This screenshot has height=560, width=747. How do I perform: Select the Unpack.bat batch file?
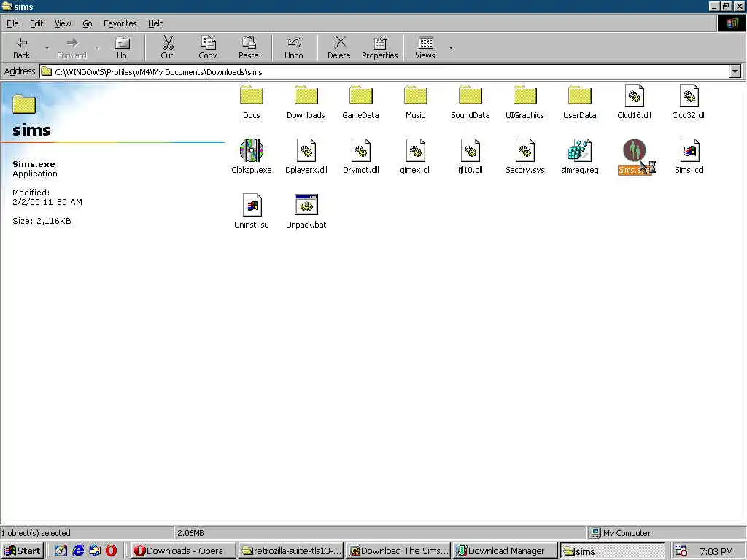click(306, 211)
